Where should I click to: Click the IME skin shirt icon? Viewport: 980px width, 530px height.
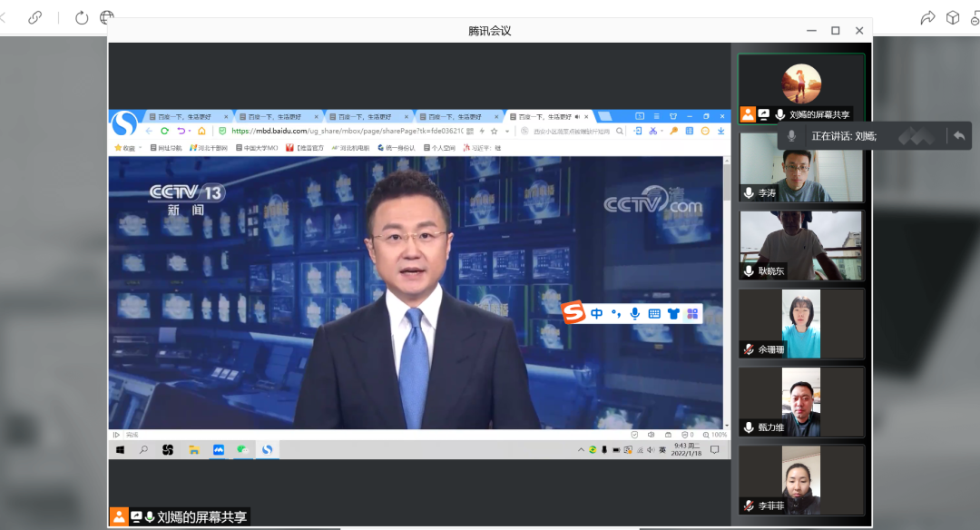click(x=673, y=314)
